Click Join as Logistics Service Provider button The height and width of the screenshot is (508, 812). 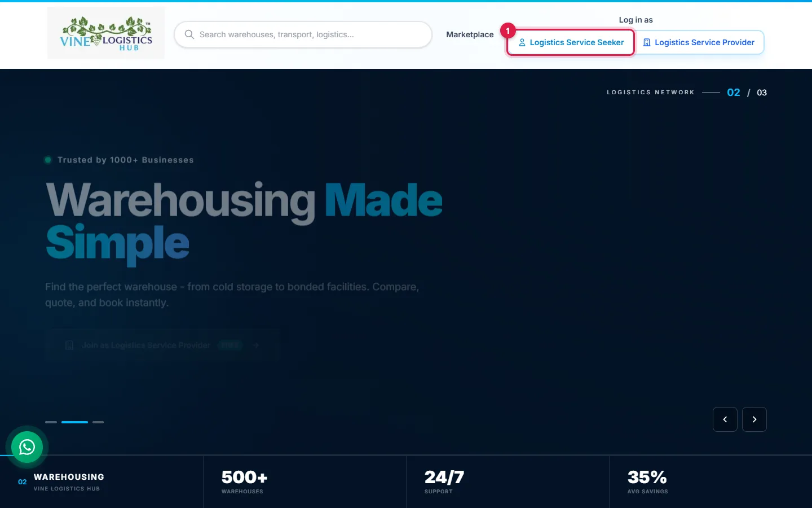point(162,345)
